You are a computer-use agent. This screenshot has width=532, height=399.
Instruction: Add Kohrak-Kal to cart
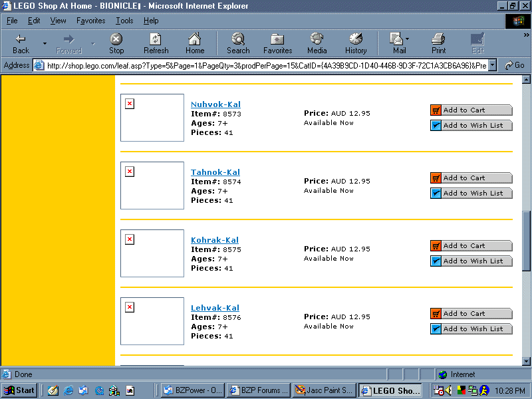pyautogui.click(x=471, y=245)
